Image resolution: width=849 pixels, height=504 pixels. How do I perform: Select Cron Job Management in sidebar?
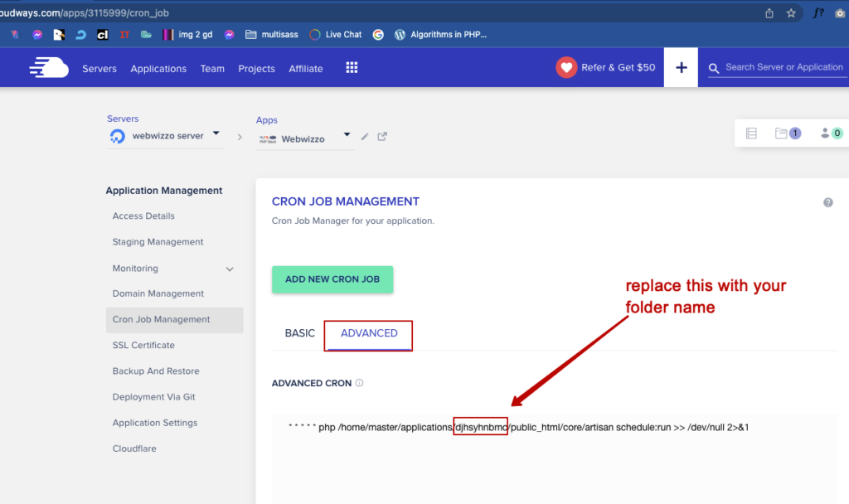(x=174, y=319)
